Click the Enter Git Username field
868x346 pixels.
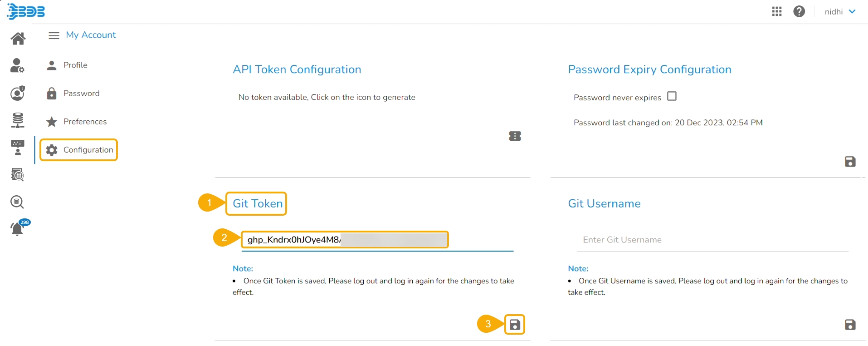tap(712, 240)
